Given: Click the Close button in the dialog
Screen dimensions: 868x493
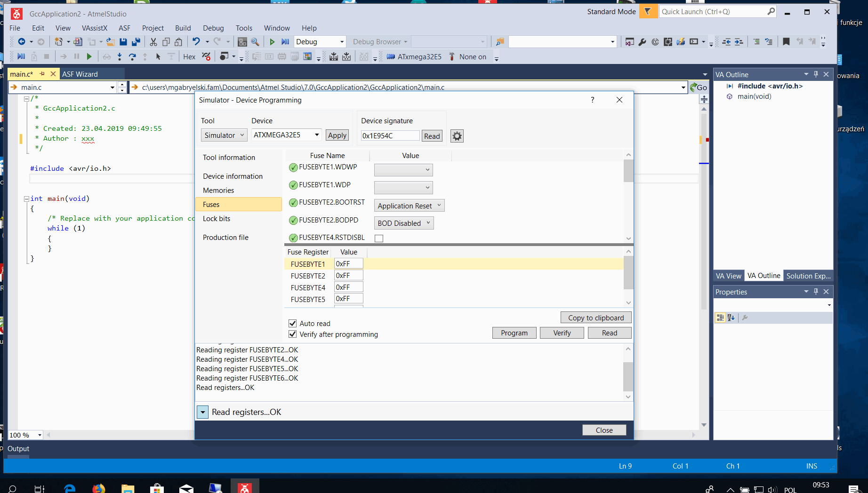Looking at the screenshot, I should point(604,430).
